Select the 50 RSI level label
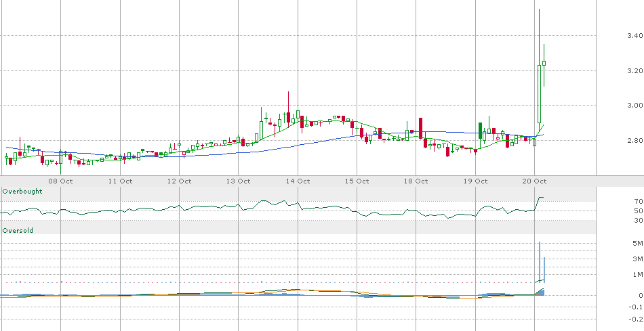The height and width of the screenshot is (331, 644). tap(639, 211)
